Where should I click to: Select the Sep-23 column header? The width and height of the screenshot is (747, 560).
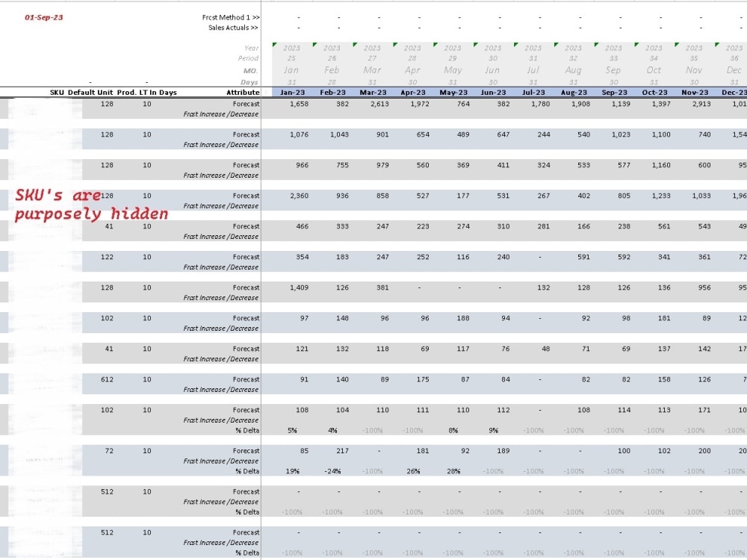point(614,93)
